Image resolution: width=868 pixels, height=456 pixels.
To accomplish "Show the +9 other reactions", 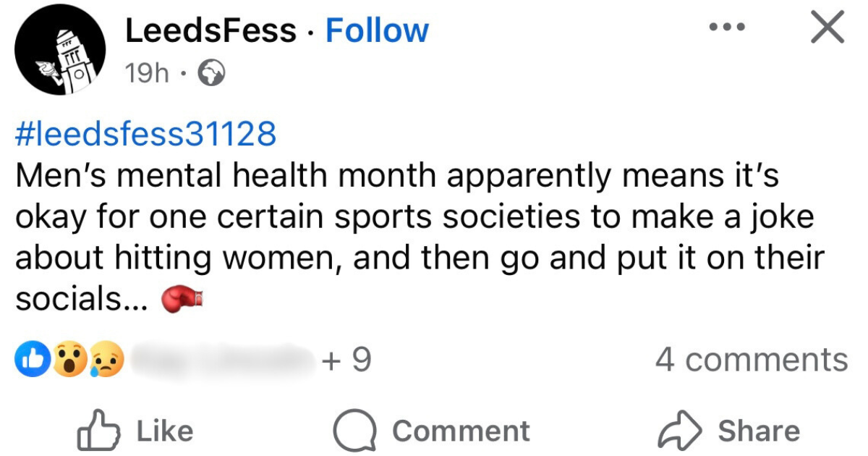I will click(347, 360).
